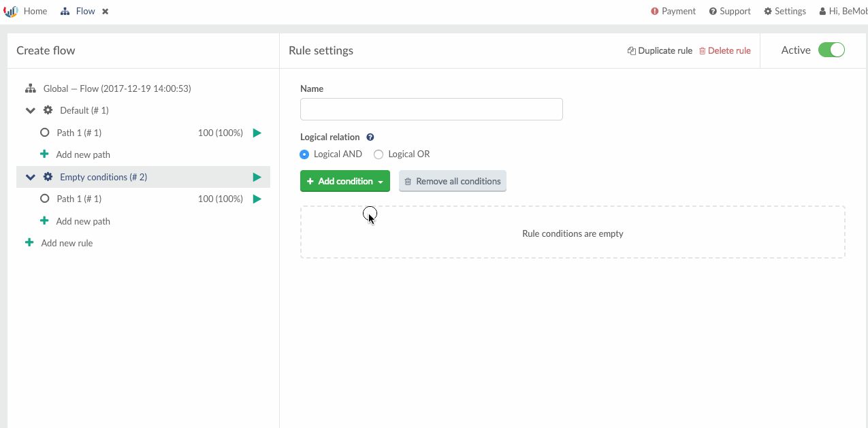
Task: Click 100 (100%) weight of Default's Path 1
Action: pos(221,133)
